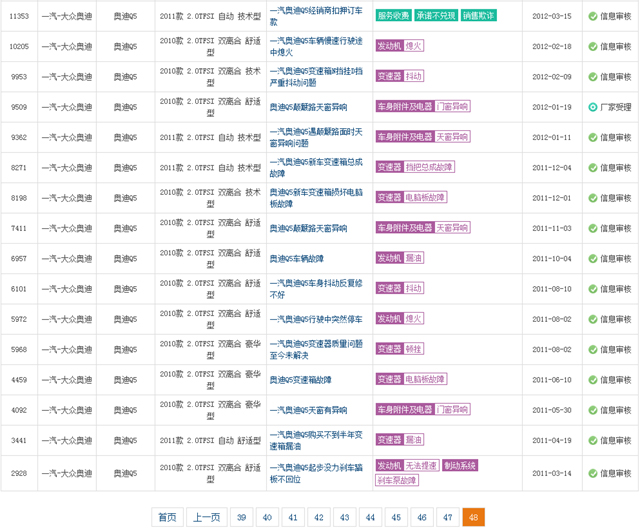The height and width of the screenshot is (530, 640).
Task: Switch to page 44
Action: tap(370, 517)
